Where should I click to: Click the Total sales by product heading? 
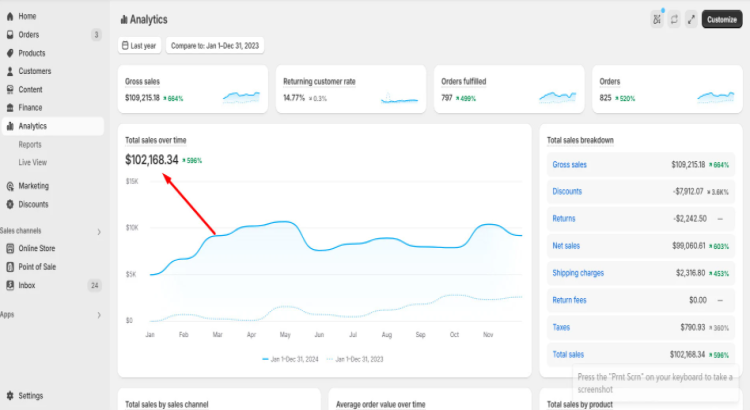pos(580,405)
